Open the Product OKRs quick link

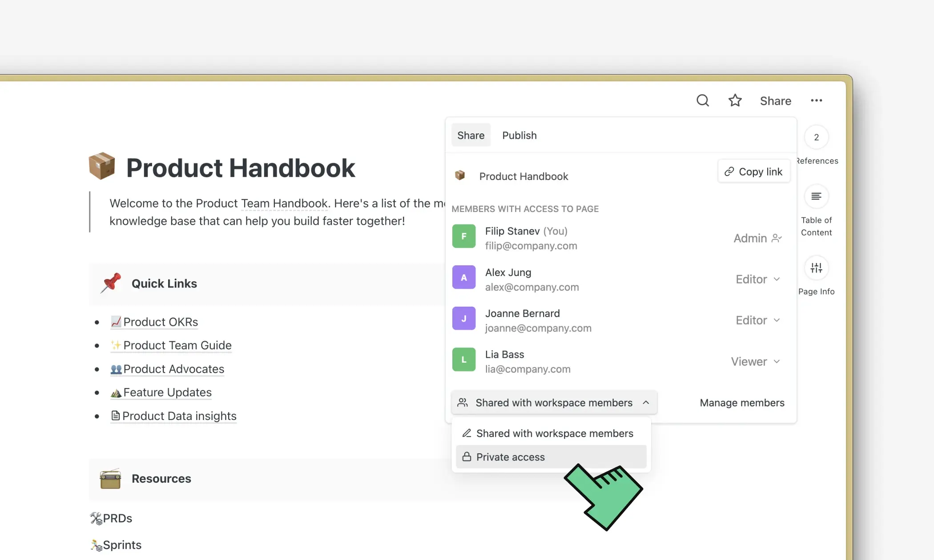tap(160, 322)
